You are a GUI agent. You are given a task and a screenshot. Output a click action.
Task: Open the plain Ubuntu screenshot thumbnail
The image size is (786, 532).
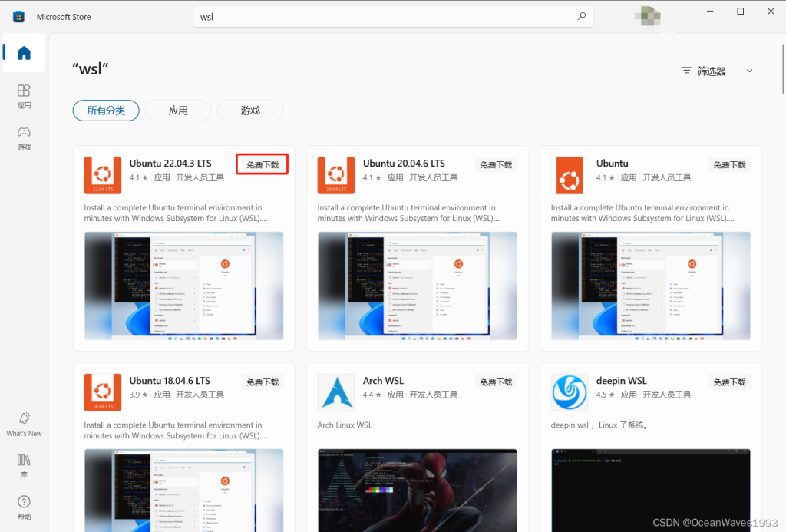pyautogui.click(x=651, y=286)
